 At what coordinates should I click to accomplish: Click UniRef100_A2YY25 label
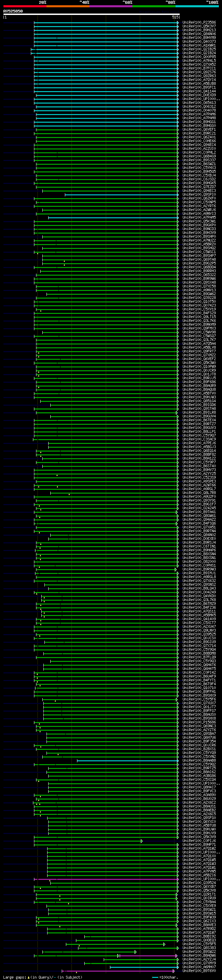point(199,473)
